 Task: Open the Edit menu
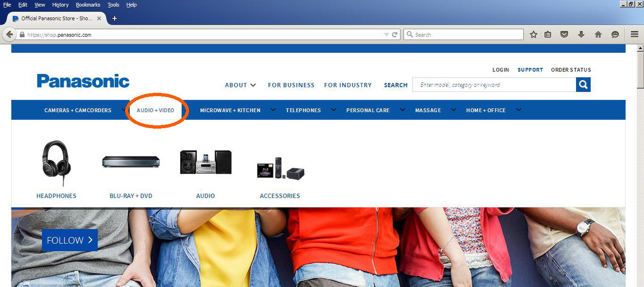(23, 5)
